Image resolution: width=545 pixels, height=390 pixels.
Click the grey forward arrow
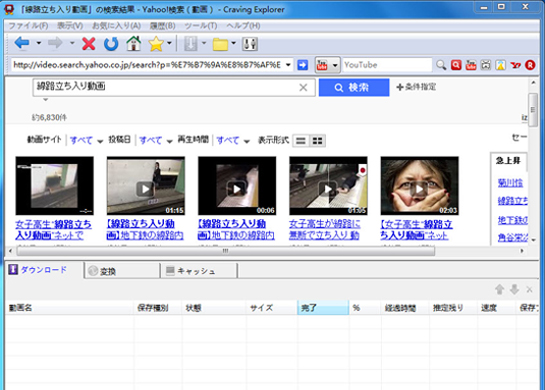coord(55,43)
